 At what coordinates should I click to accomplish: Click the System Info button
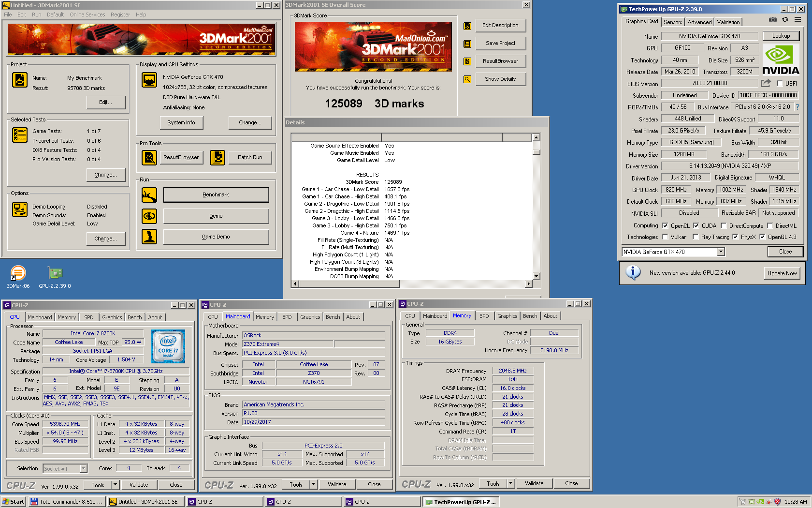(181, 122)
